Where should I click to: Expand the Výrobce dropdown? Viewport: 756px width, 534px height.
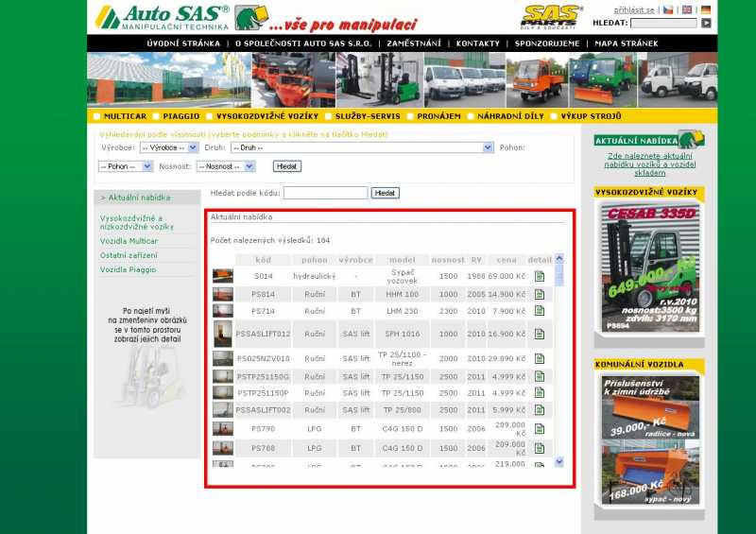[x=169, y=147]
